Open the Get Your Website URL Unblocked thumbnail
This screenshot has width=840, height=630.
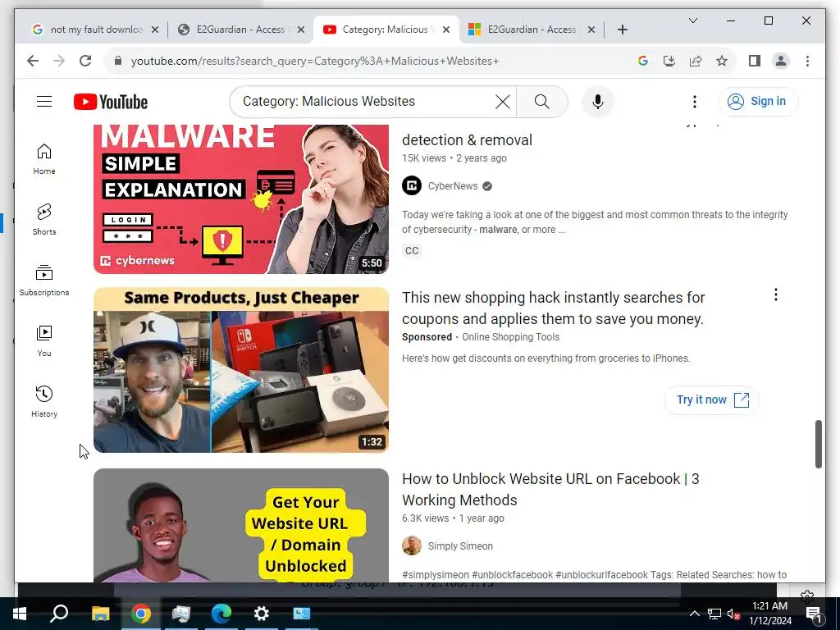pyautogui.click(x=241, y=526)
